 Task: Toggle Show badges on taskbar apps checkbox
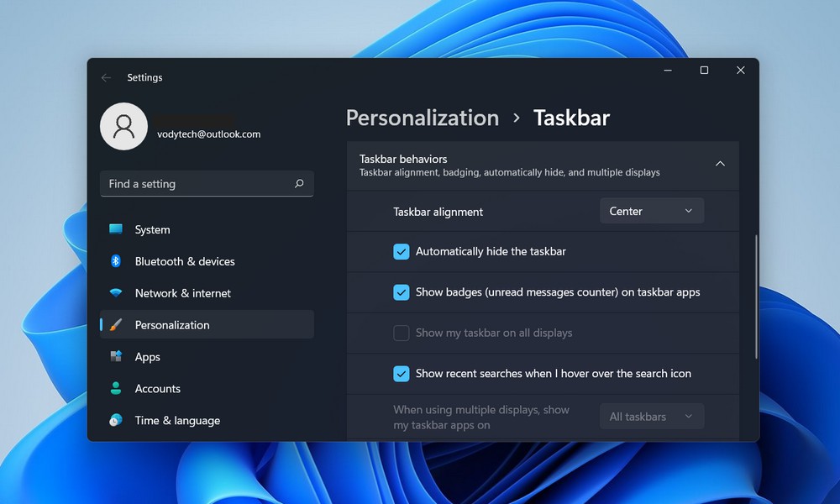click(x=402, y=292)
